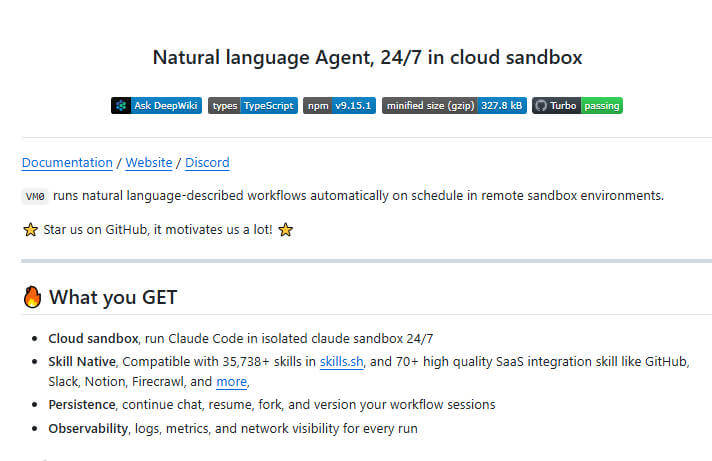Click the types TypeScript badge

pos(253,105)
